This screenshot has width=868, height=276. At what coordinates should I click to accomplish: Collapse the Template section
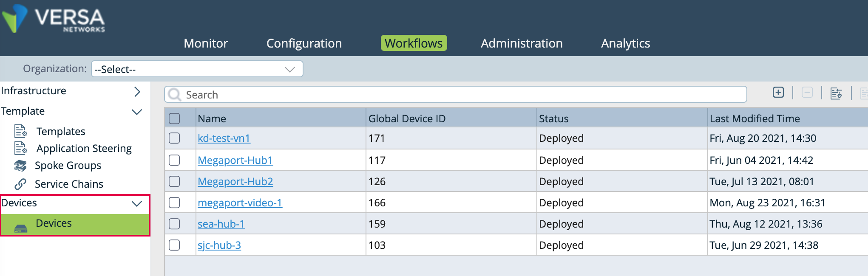(137, 112)
